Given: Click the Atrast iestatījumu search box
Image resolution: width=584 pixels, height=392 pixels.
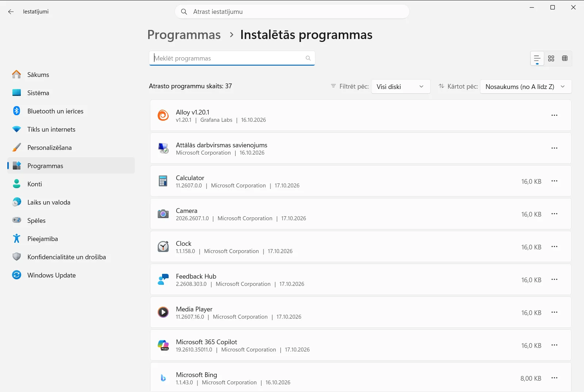Looking at the screenshot, I should pos(292,12).
